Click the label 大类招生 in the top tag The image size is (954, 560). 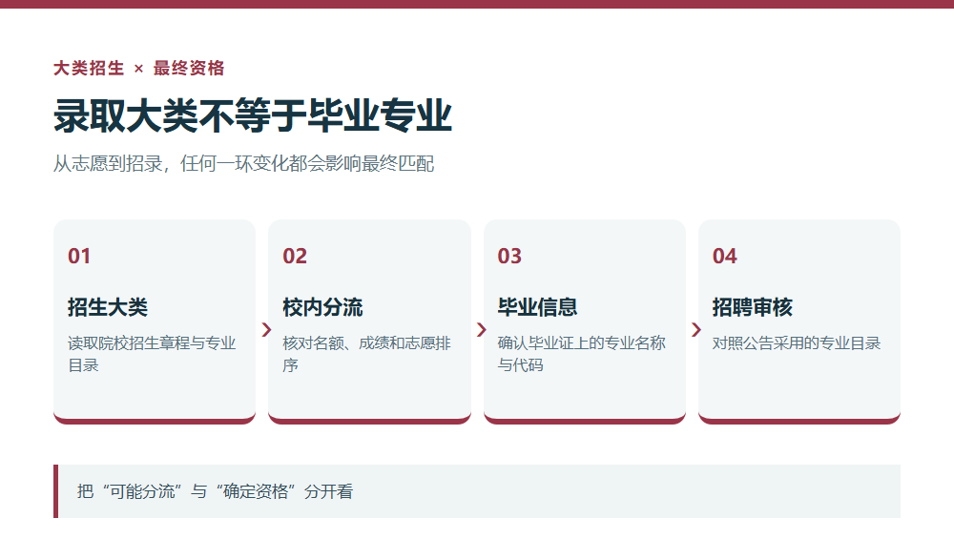(x=89, y=68)
